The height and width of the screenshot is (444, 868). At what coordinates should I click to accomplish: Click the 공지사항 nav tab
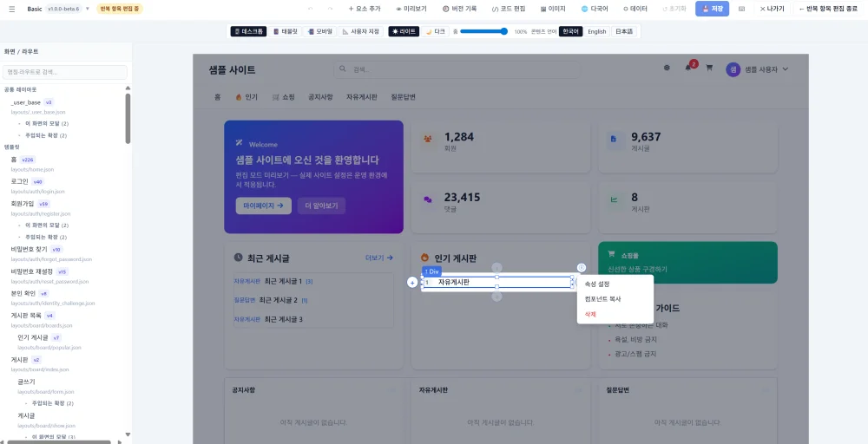(320, 97)
